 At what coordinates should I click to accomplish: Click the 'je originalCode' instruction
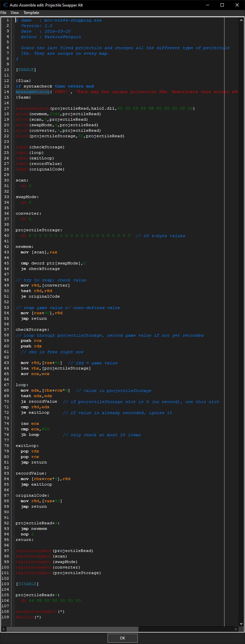click(40, 297)
